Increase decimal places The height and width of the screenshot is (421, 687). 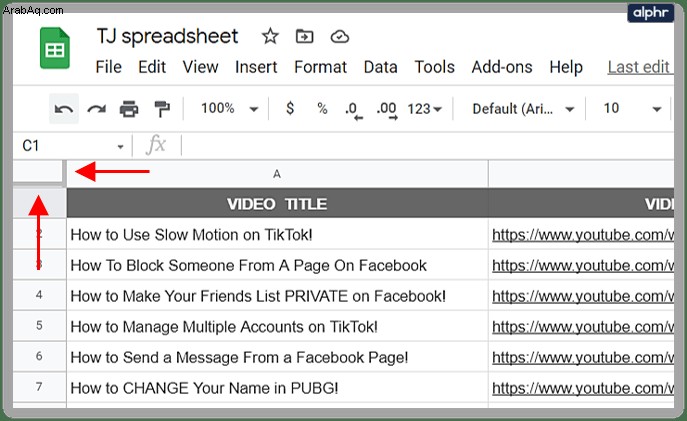387,110
